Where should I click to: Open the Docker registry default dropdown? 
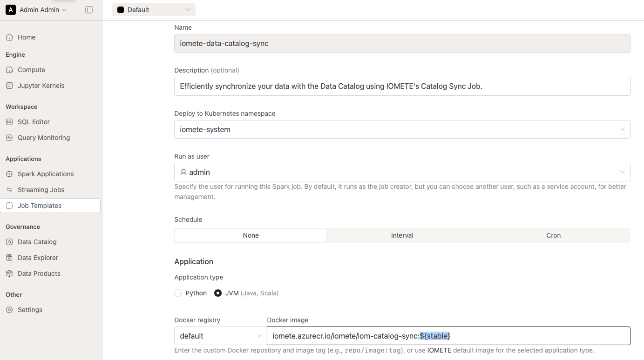220,336
